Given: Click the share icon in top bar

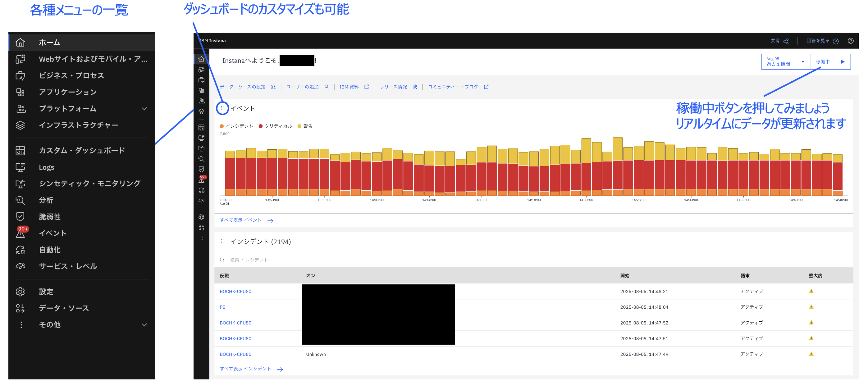Looking at the screenshot, I should click(786, 41).
